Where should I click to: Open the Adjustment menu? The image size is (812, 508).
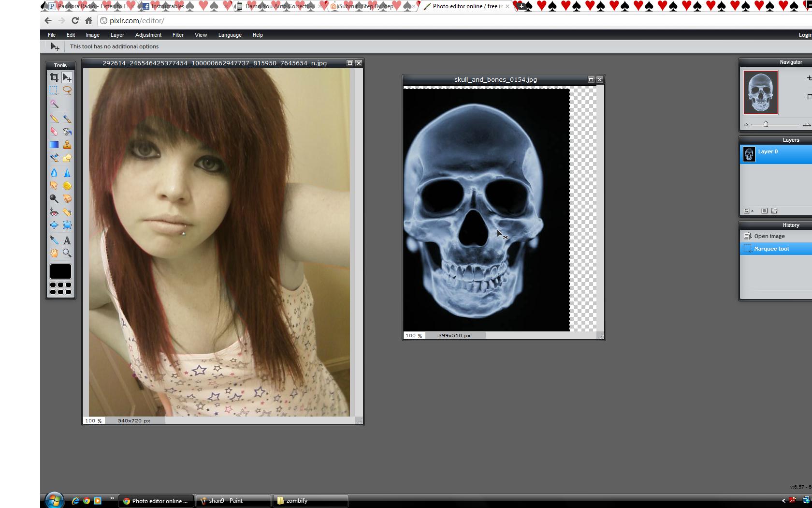point(148,35)
